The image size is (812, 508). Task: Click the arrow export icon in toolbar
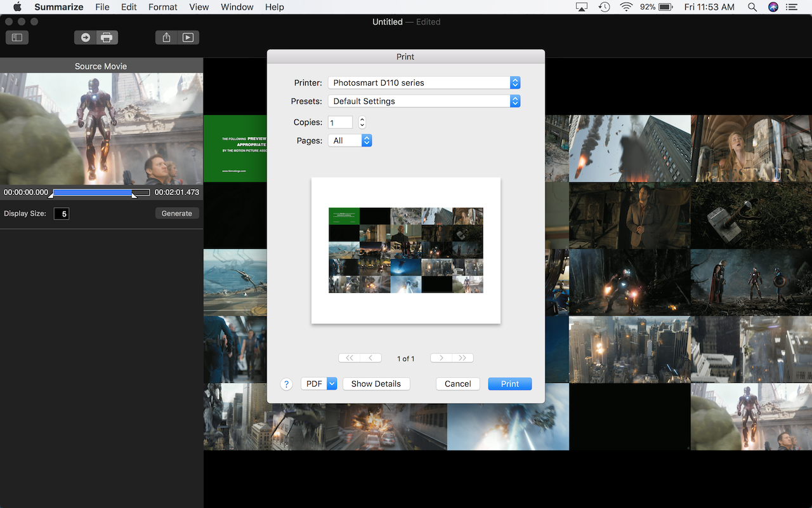click(85, 37)
